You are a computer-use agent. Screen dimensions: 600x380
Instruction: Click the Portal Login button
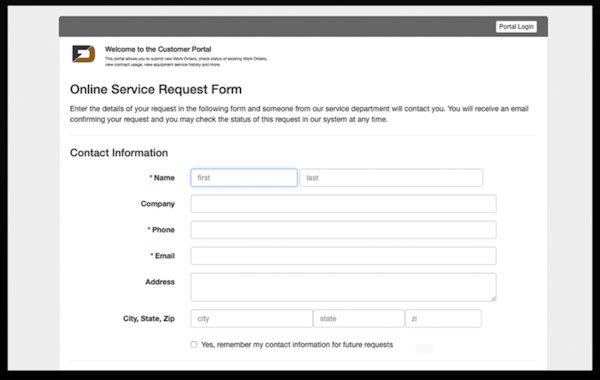[x=516, y=26]
